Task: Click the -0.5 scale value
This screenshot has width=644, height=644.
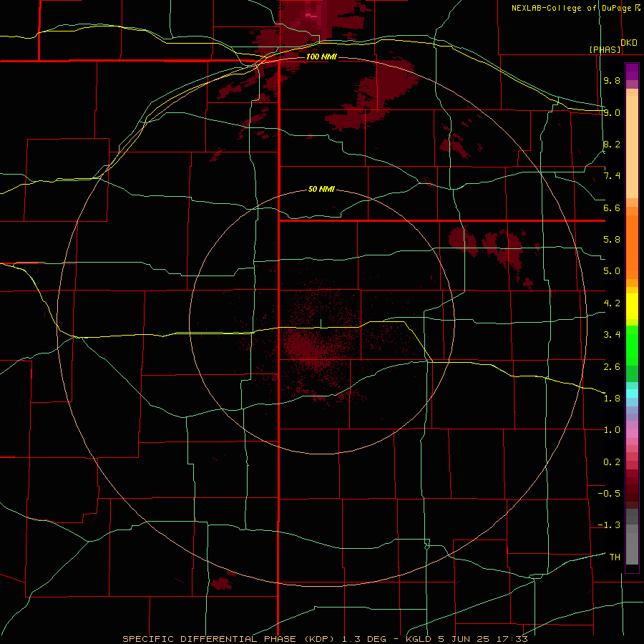Action: coord(609,494)
